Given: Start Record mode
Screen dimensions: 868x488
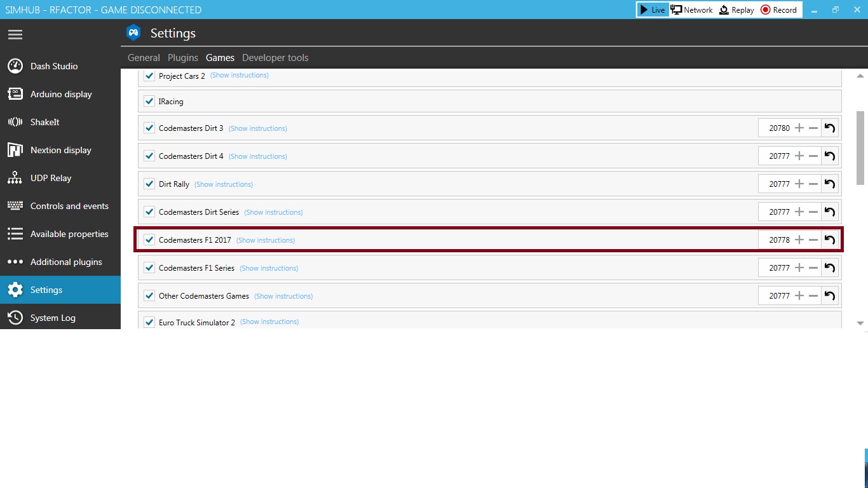Looking at the screenshot, I should tap(779, 10).
